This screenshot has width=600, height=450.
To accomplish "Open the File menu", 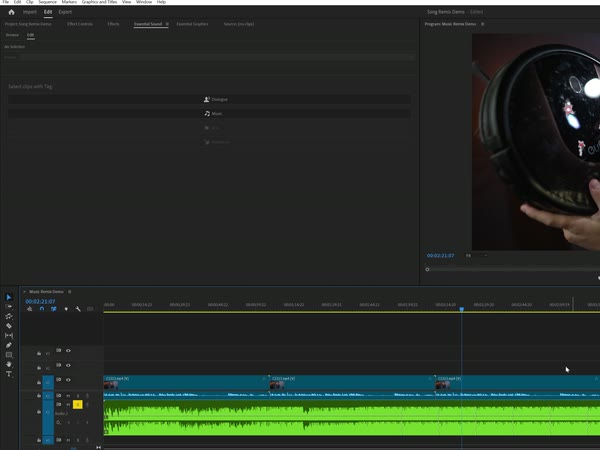I will [x=5, y=2].
